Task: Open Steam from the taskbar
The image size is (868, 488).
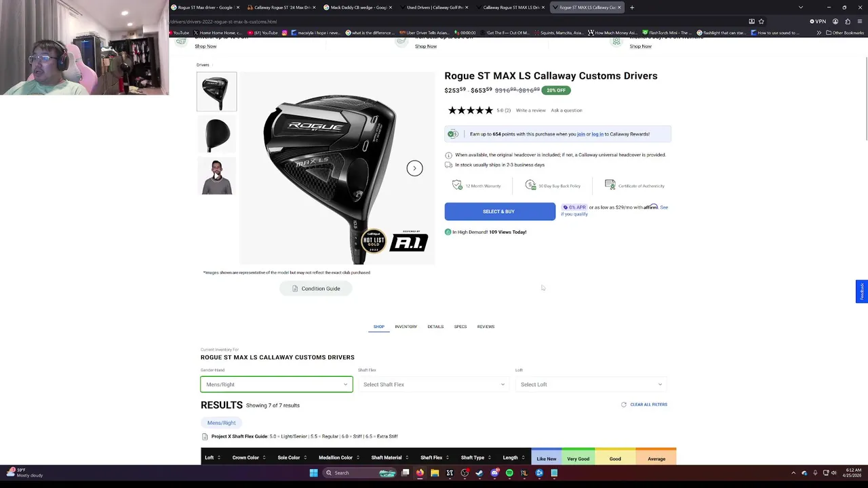Action: coord(479,473)
